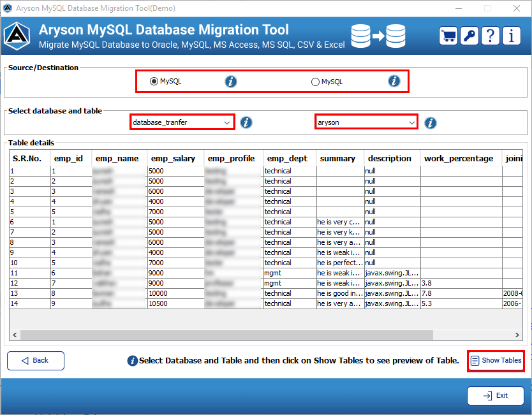Click technical dept cell in row 5
The image size is (532, 415).
290,212
